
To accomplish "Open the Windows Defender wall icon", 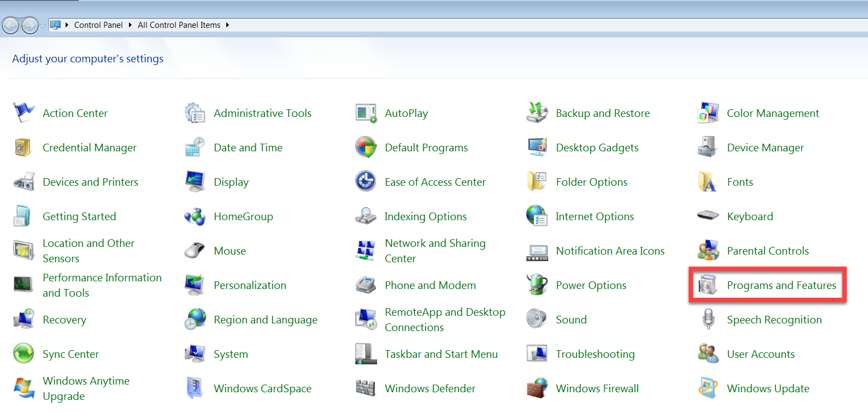I will (366, 388).
